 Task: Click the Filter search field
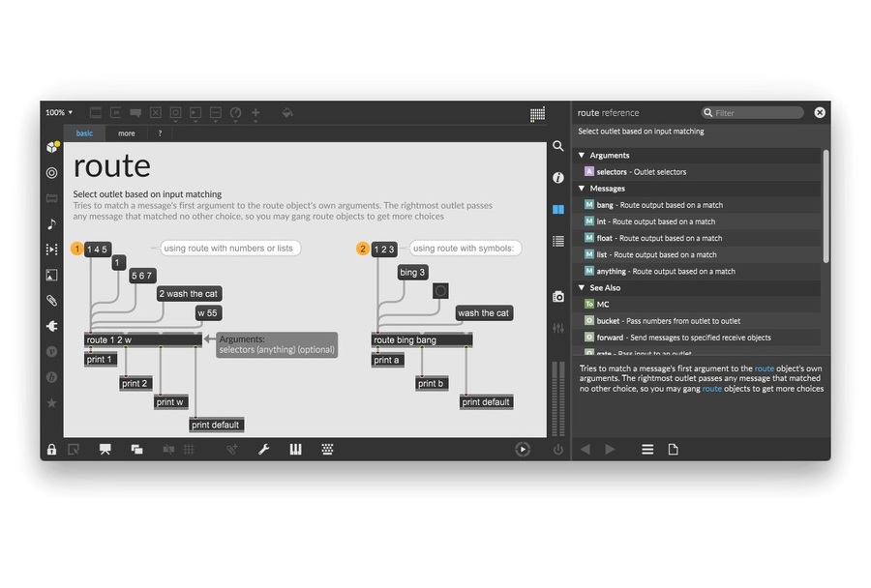[752, 113]
